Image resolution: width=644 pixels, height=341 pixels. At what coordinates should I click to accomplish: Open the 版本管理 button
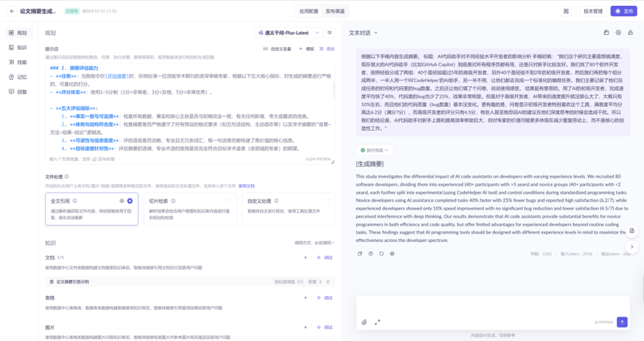pyautogui.click(x=593, y=11)
